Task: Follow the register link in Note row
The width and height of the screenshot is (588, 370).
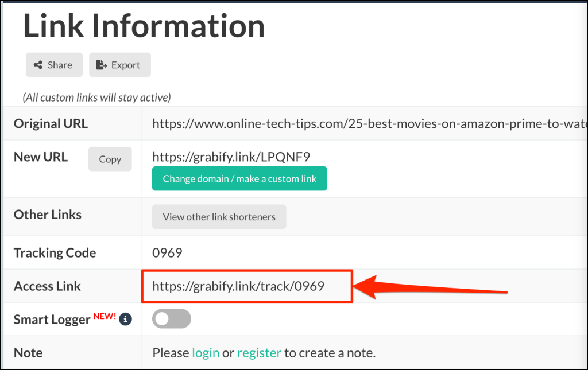Action: point(259,353)
